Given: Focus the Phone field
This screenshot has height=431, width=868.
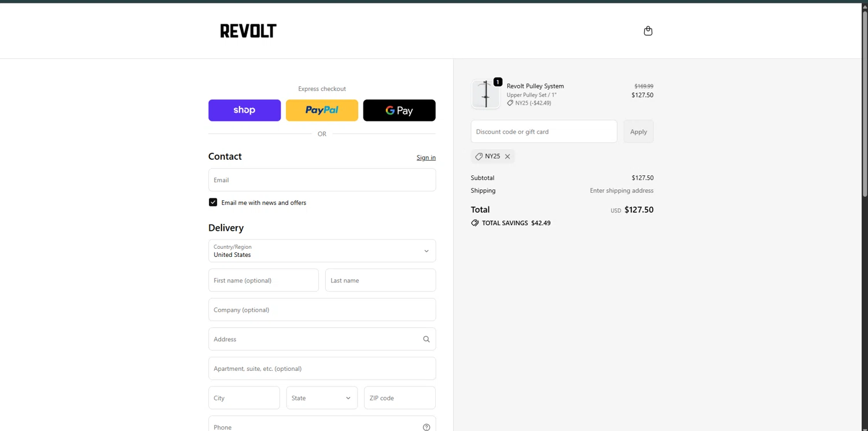Looking at the screenshot, I should [x=322, y=423].
